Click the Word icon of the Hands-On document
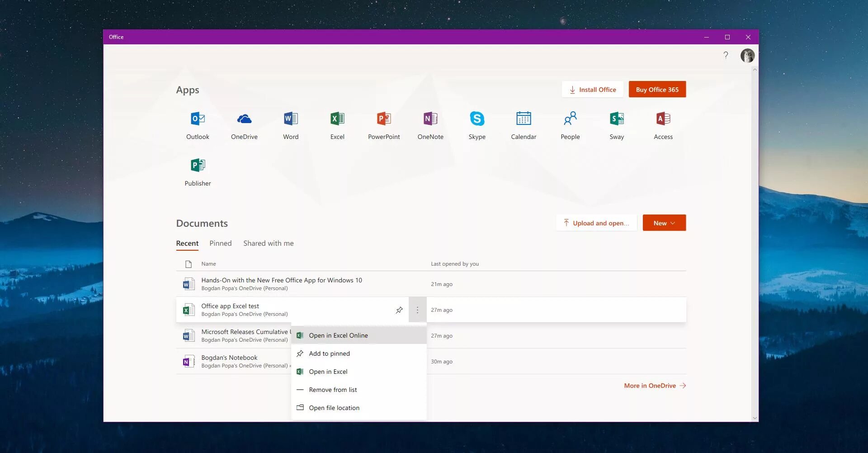 pyautogui.click(x=189, y=284)
